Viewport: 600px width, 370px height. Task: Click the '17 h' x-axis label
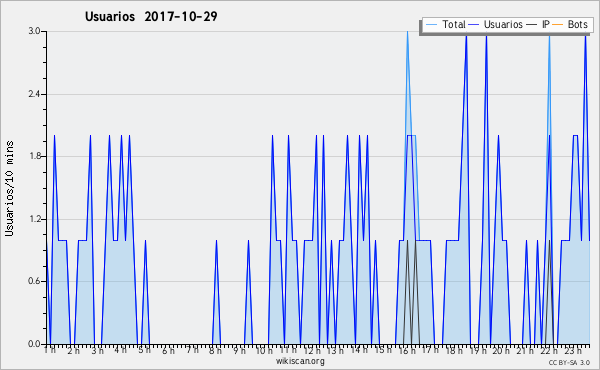[430, 350]
